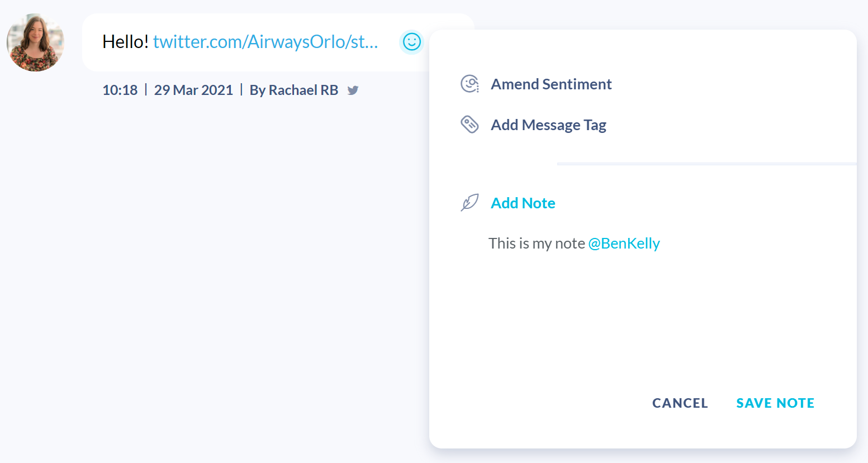Screen dimensions: 868x463
Task: Click the 10:18 message timestamp
Action: point(120,90)
